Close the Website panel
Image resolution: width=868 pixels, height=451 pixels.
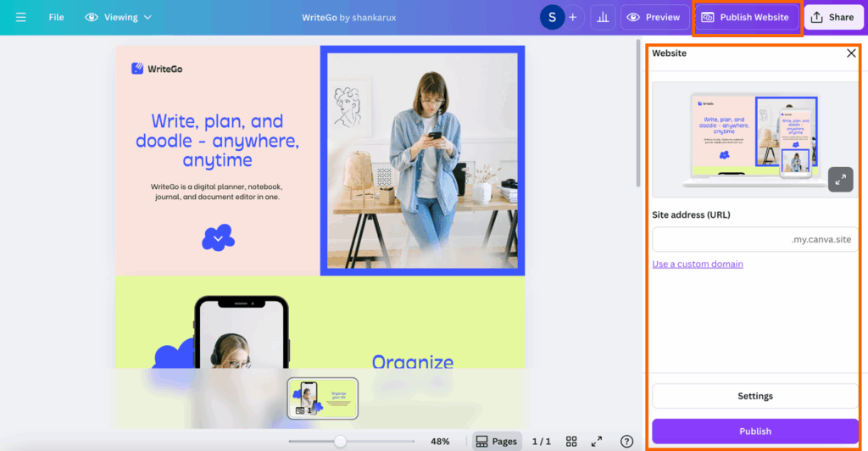pyautogui.click(x=851, y=53)
